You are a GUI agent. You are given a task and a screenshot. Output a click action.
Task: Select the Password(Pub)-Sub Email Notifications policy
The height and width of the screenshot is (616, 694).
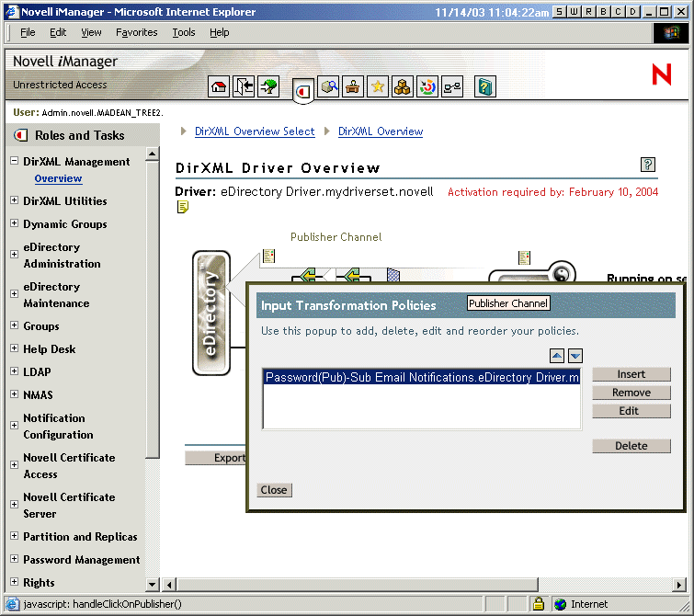(x=421, y=377)
